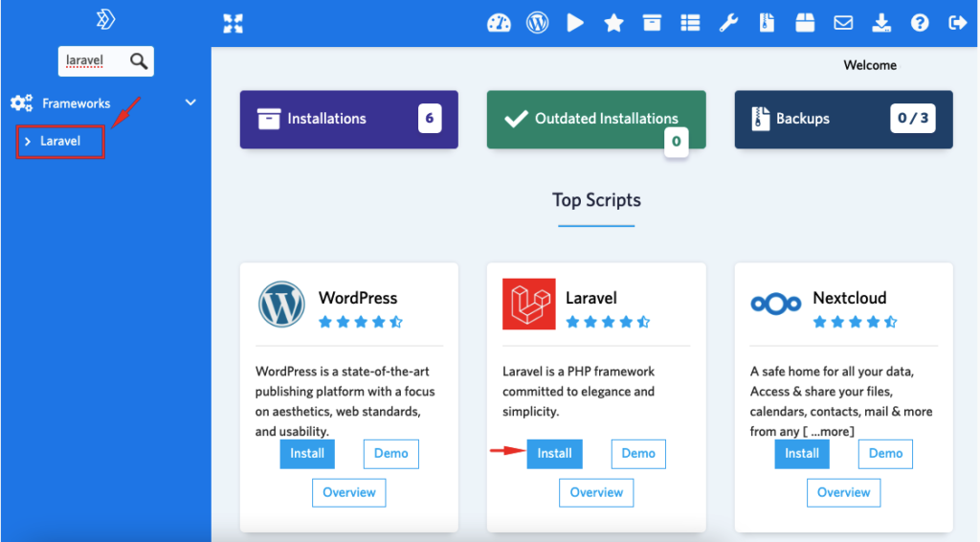Install Nextcloud
This screenshot has height=542, width=980.
click(x=802, y=454)
